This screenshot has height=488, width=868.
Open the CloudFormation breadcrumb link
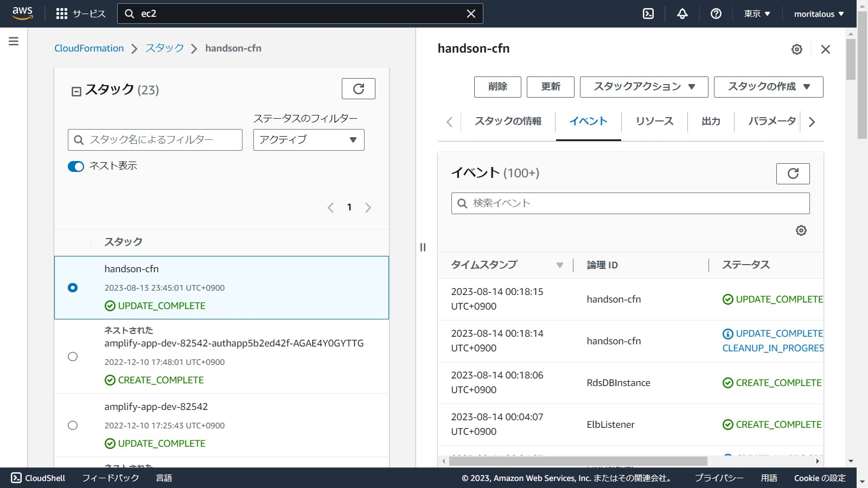coord(89,48)
